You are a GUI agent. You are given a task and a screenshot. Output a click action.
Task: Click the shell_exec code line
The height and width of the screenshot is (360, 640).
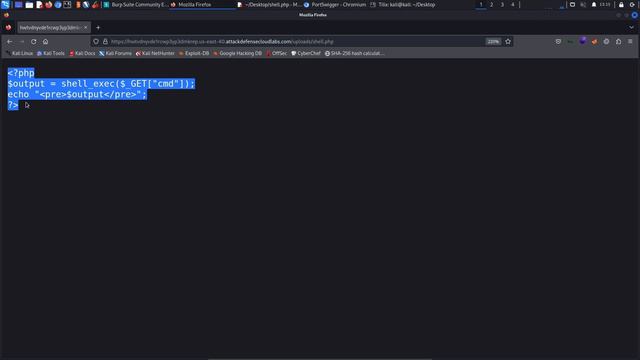tap(101, 84)
